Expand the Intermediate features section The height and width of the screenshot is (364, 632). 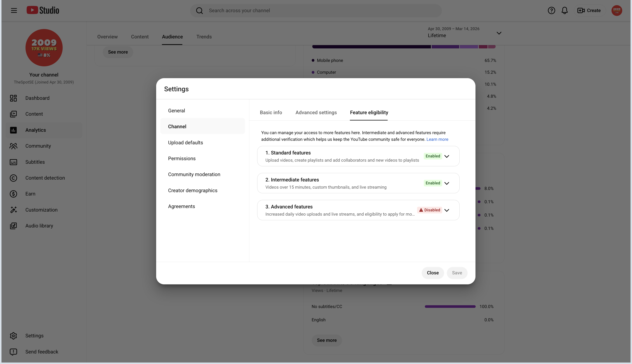click(447, 183)
